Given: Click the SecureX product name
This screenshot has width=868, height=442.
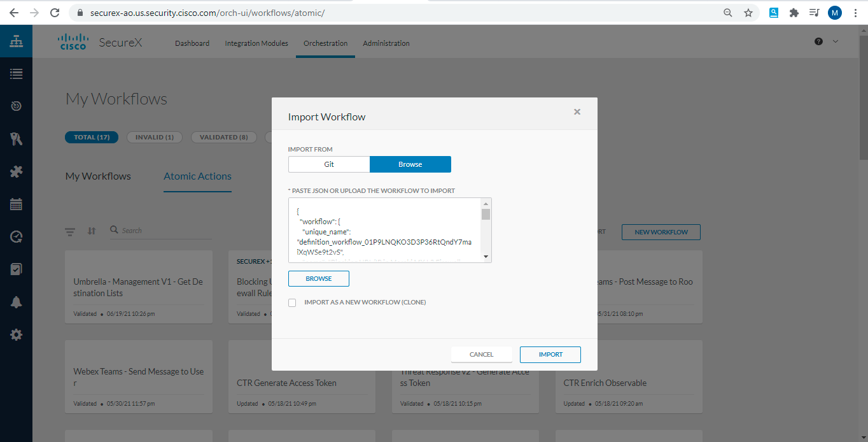Looking at the screenshot, I should [x=121, y=43].
